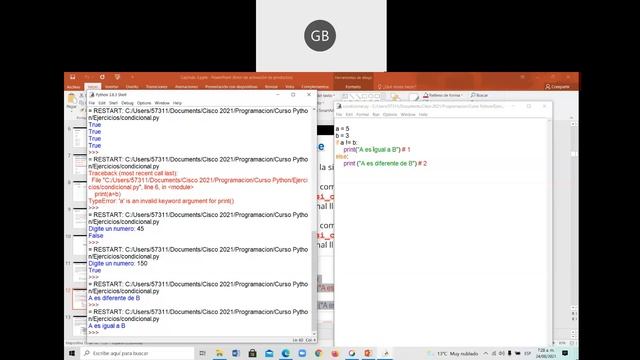Open Run menu in condicional.py editor
Screen dimensions: 640x360
click(x=376, y=115)
